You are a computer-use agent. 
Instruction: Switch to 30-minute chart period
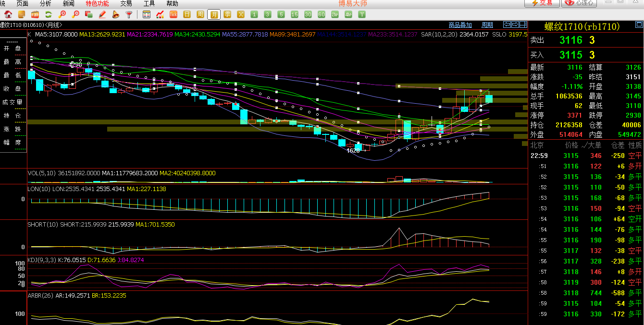(308, 14)
